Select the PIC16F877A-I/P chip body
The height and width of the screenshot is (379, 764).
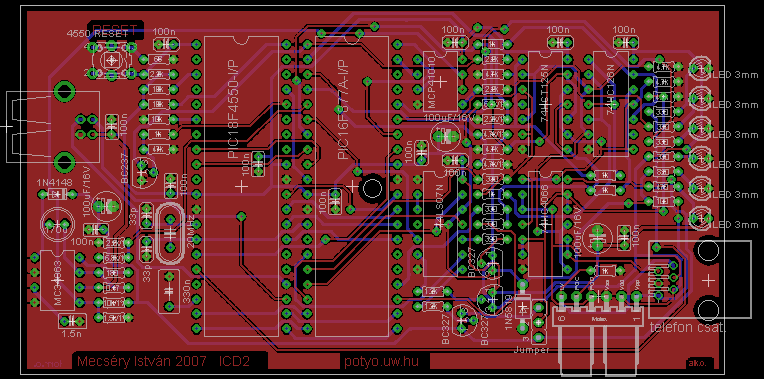click(351, 186)
